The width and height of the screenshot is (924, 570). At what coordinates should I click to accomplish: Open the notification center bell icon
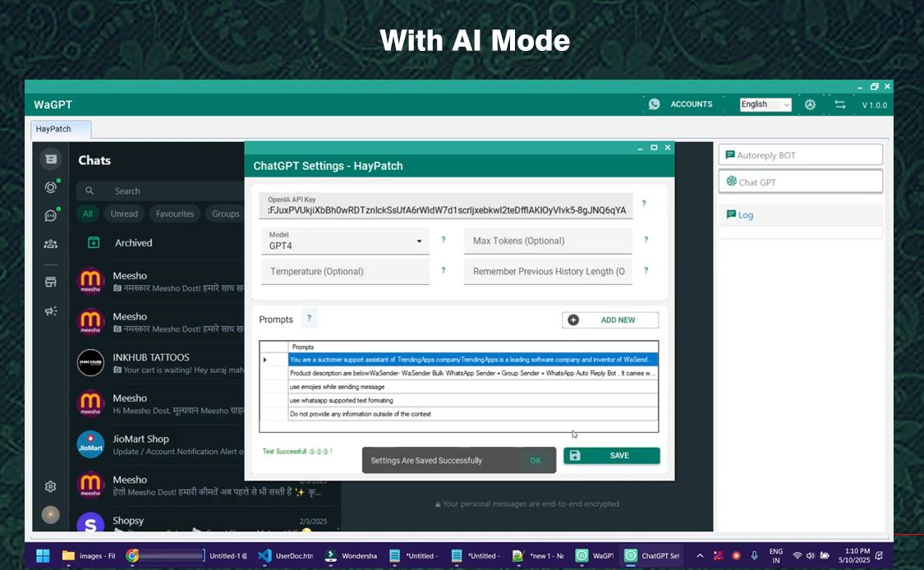879,556
